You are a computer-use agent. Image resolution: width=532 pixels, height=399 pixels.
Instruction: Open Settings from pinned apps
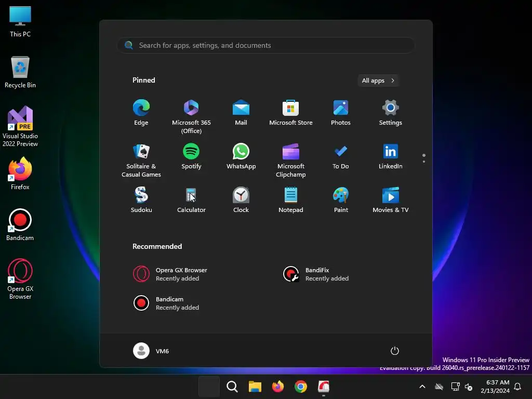(x=391, y=113)
